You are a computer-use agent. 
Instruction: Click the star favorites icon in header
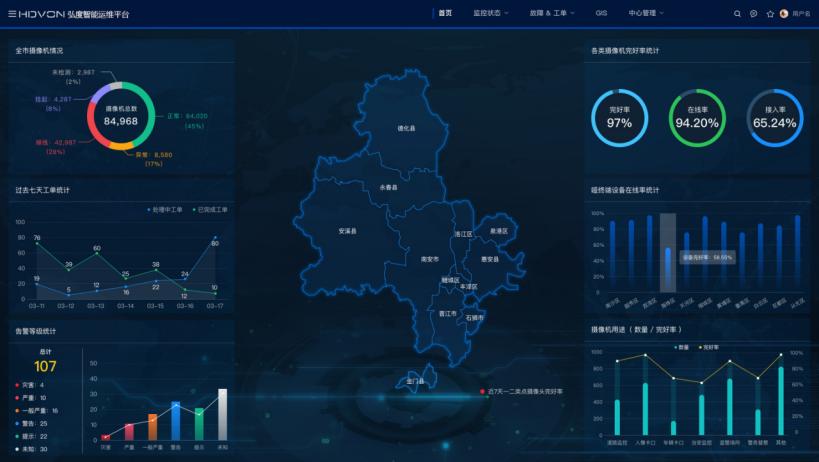(769, 14)
